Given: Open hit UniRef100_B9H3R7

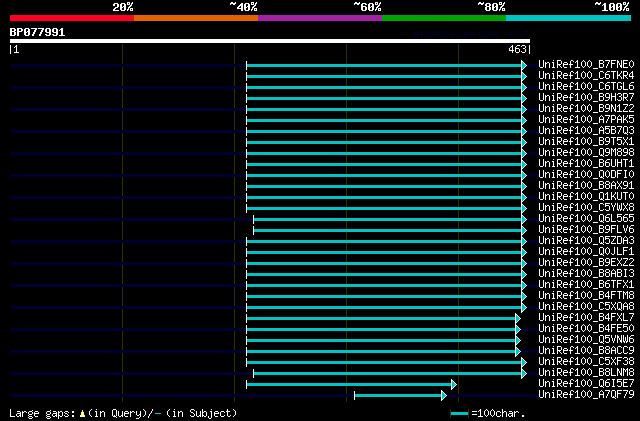Looking at the screenshot, I should 586,98.
